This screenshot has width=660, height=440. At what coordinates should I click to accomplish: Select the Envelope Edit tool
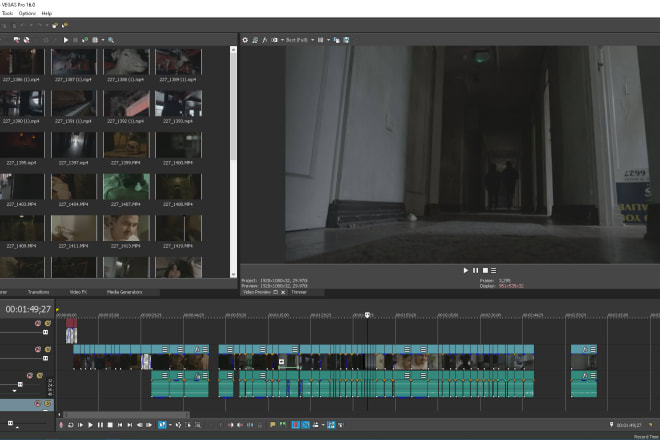click(178, 425)
